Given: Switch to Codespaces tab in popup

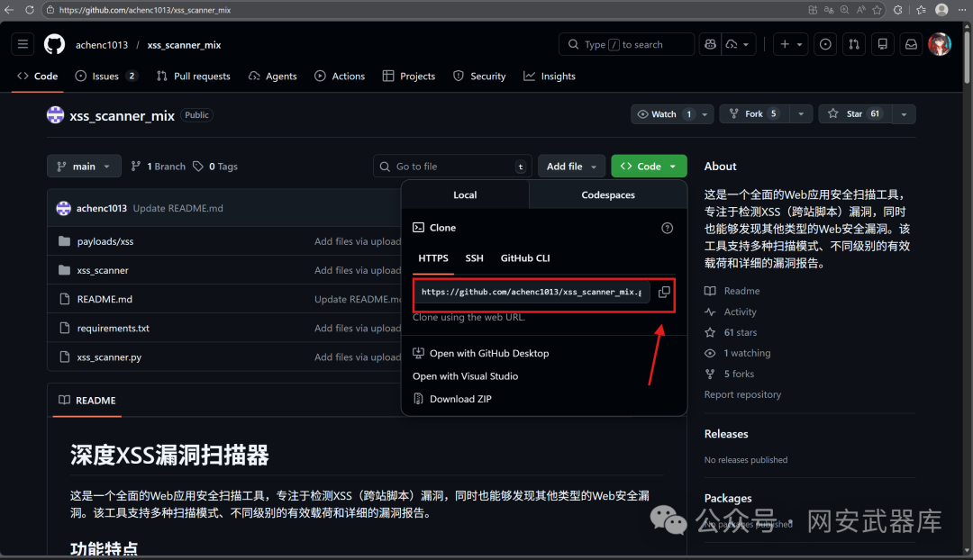Looking at the screenshot, I should tap(608, 194).
